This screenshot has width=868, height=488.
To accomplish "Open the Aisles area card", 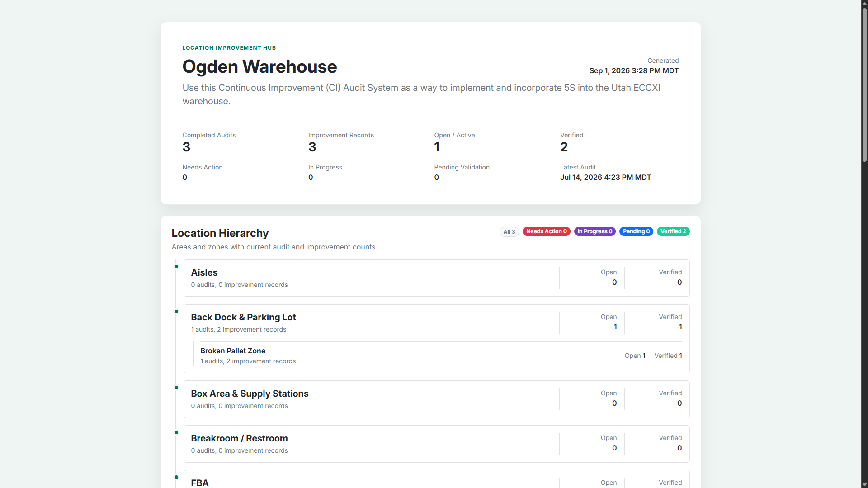I will click(x=436, y=278).
